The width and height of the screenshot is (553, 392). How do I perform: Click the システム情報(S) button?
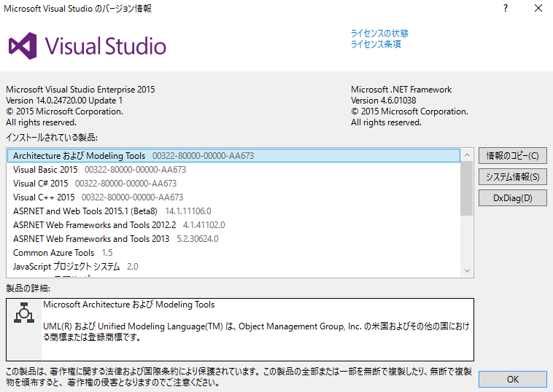[512, 177]
